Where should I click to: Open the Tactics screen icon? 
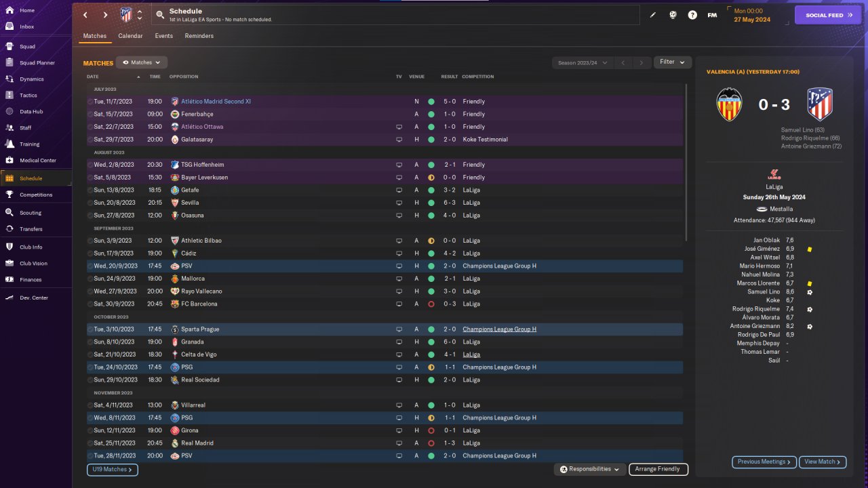[10, 96]
